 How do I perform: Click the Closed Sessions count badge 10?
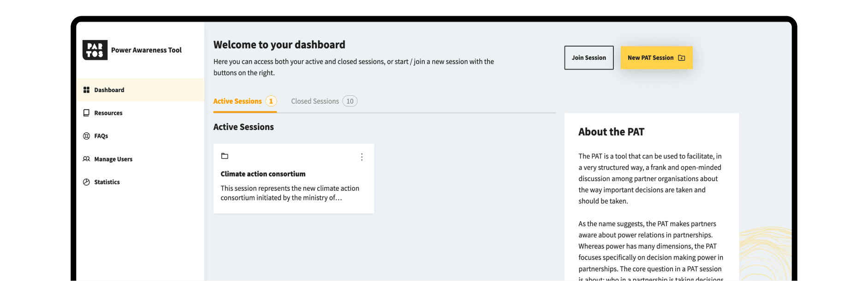(350, 101)
